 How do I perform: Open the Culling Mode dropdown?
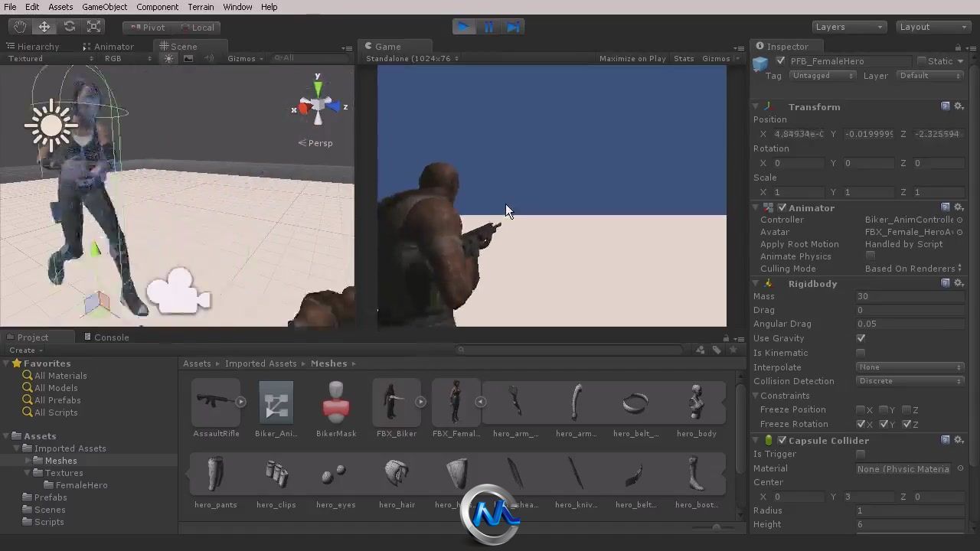click(913, 269)
